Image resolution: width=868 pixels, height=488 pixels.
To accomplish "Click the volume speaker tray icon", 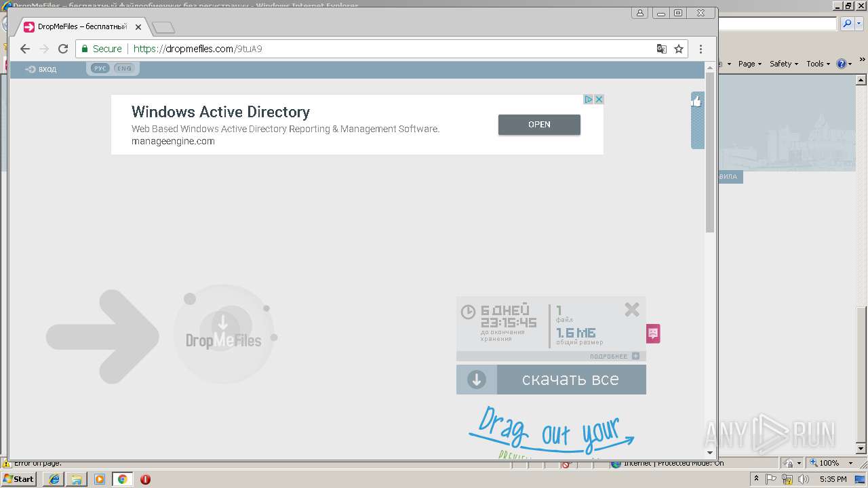I will (x=803, y=479).
